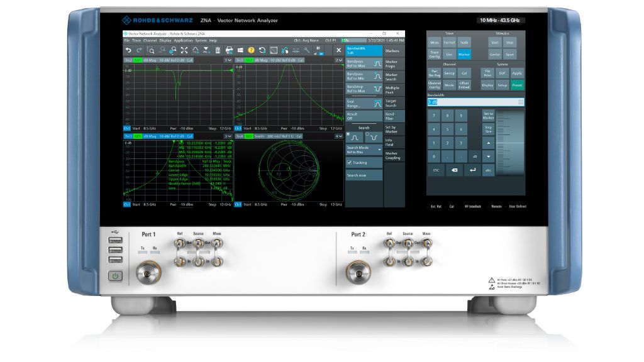Click the Undo arrow icon in toolbar
Screen dimensions: 644x362
point(128,50)
